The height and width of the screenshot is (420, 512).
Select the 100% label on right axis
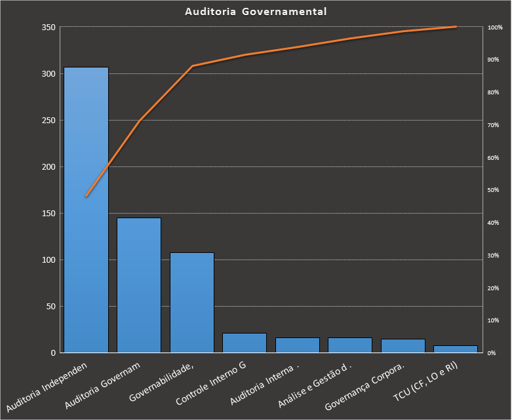pyautogui.click(x=495, y=28)
